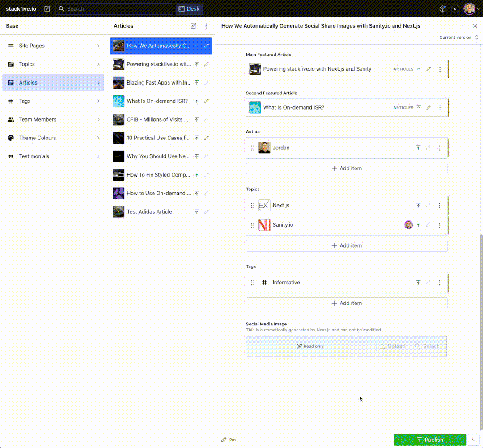Open the publish actions dropdown arrow
The height and width of the screenshot is (448, 483).
coord(474,440)
